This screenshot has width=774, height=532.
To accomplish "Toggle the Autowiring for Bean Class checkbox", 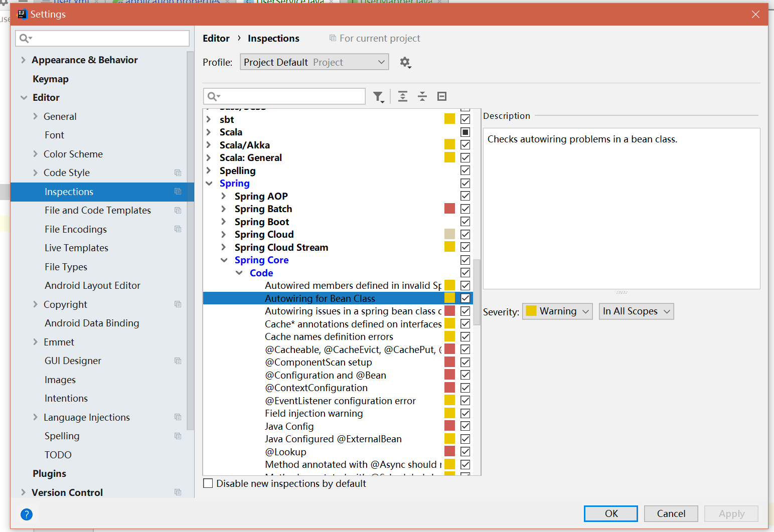I will click(466, 298).
